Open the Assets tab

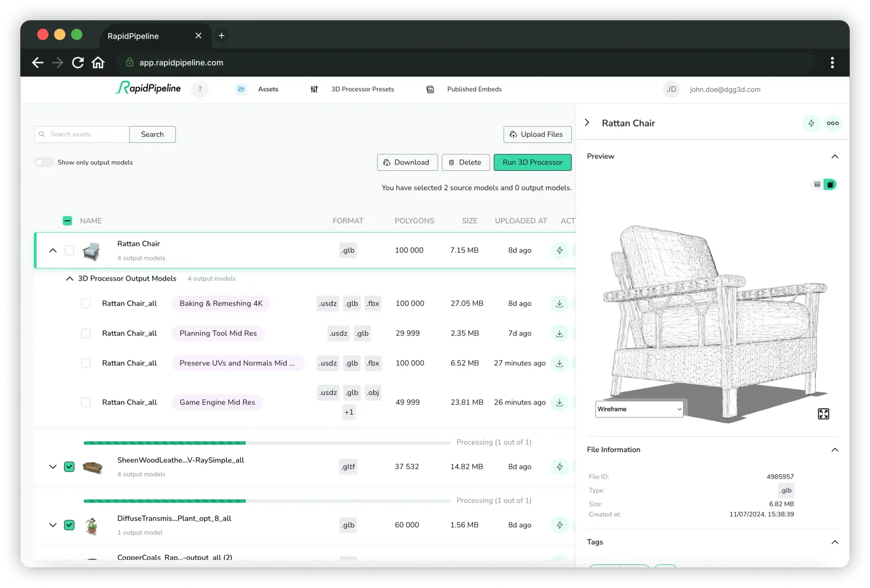click(268, 89)
